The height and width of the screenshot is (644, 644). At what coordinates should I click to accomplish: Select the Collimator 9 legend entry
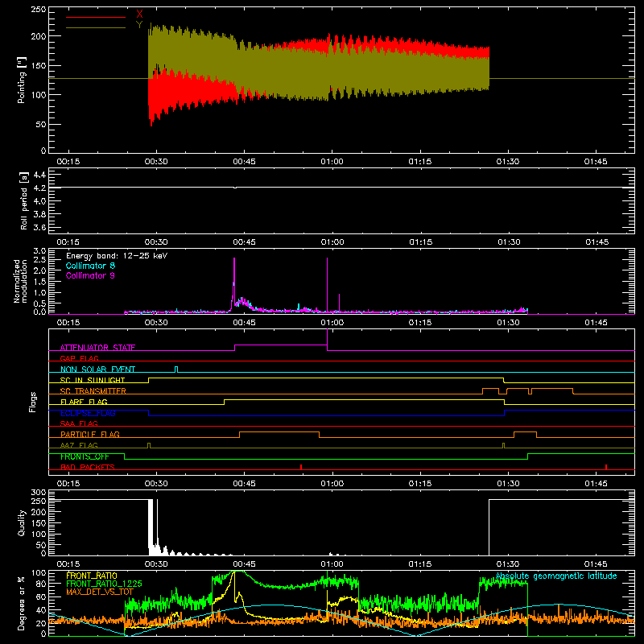[x=90, y=275]
